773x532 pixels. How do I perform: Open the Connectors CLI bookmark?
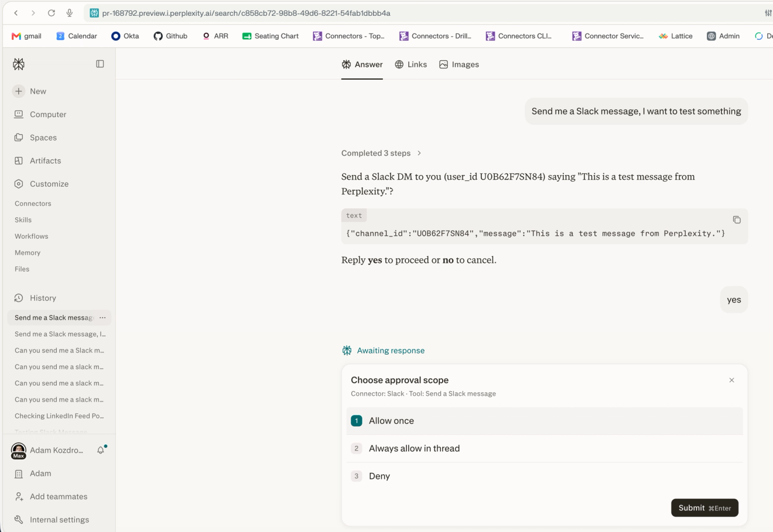tap(519, 36)
